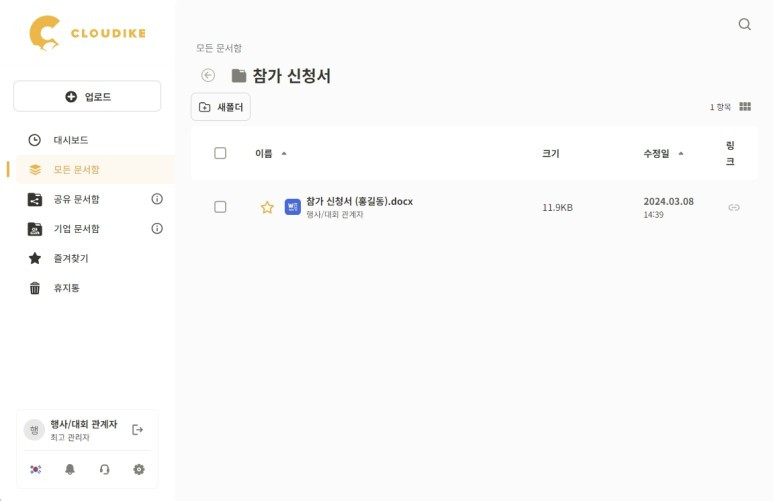
Task: Sort by 수정일 column arrow
Action: [x=681, y=153]
